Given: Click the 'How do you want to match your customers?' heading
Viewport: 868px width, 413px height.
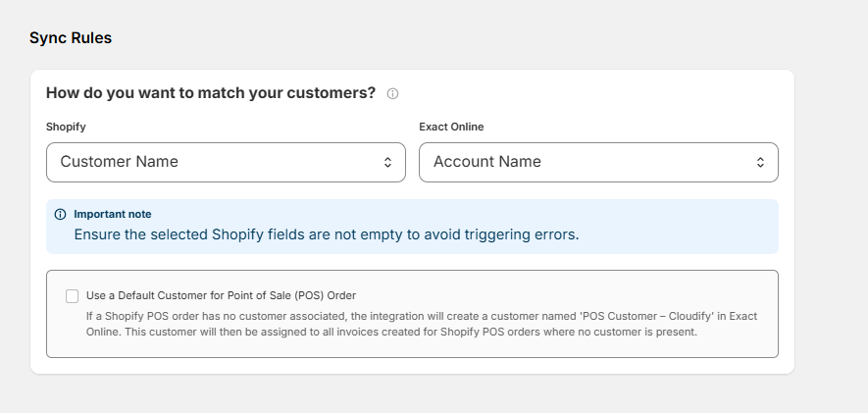Looking at the screenshot, I should pyautogui.click(x=211, y=93).
